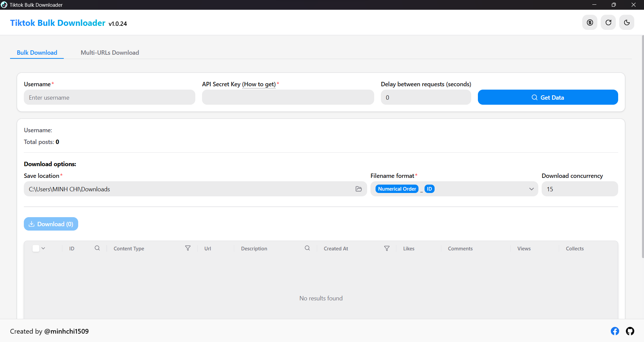Click the Enter username input field
This screenshot has width=644, height=342.
109,97
